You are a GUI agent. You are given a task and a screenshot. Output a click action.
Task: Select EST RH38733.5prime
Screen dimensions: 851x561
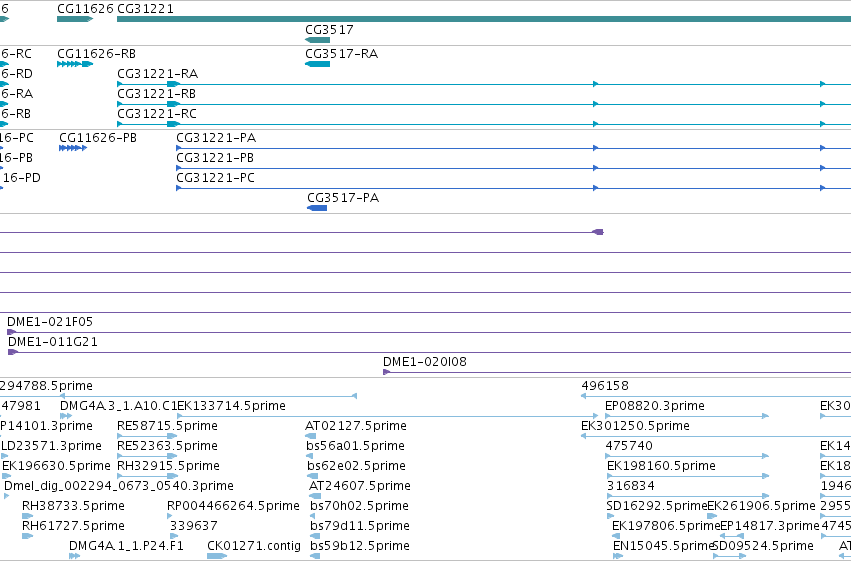(x=73, y=506)
